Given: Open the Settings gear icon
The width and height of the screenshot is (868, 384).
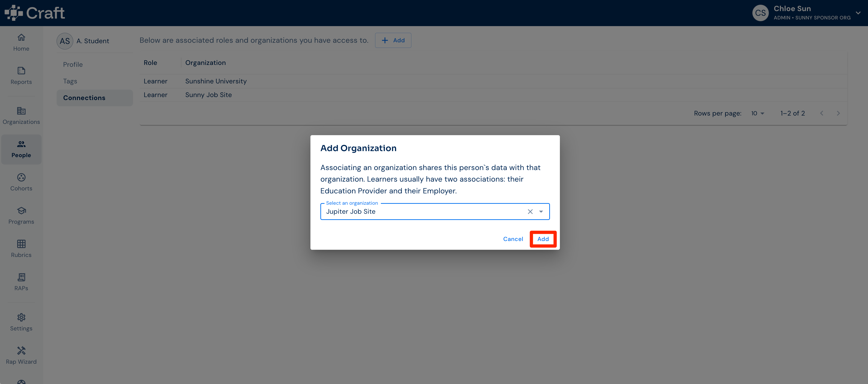Looking at the screenshot, I should (x=21, y=317).
